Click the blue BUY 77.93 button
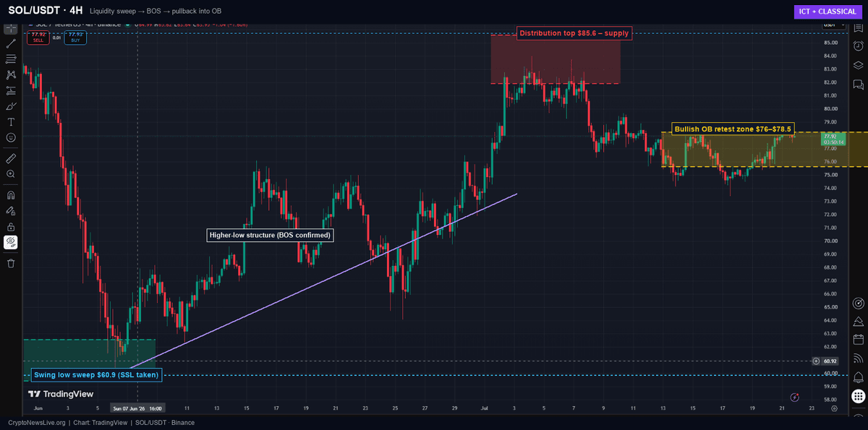 point(75,37)
